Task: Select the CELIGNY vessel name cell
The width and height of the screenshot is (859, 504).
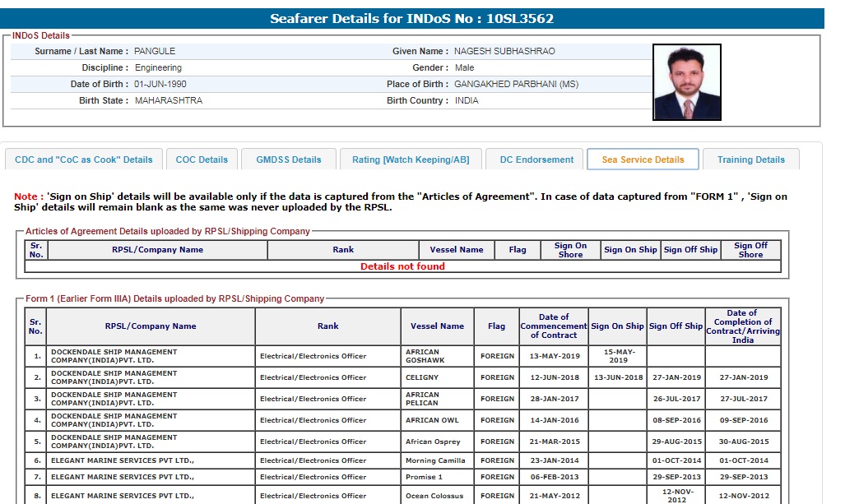Action: tap(422, 377)
